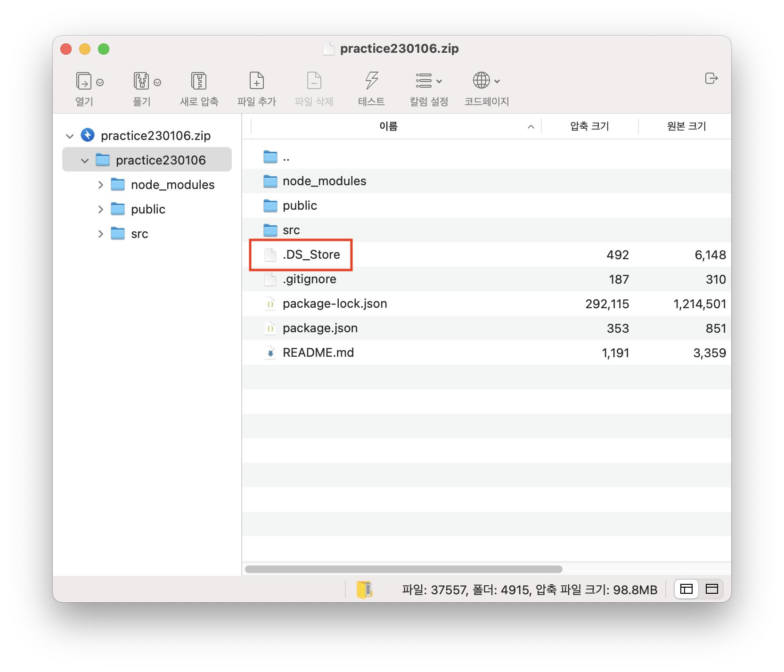Collapse practice230106.zip root in sidebar
Viewport: 784px width, 672px height.
click(x=70, y=136)
